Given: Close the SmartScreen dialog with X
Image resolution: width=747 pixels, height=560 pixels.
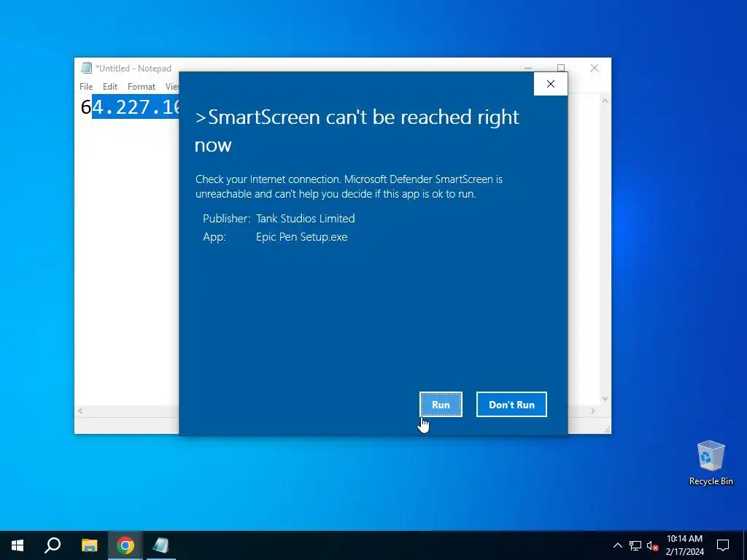Looking at the screenshot, I should (550, 84).
